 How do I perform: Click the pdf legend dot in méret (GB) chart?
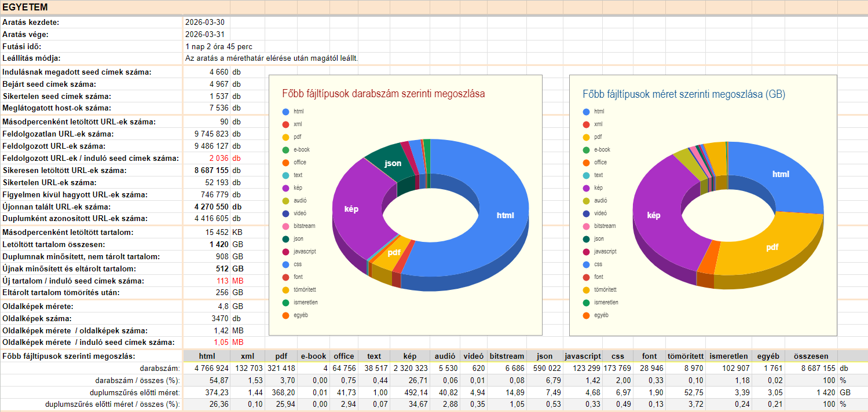[x=586, y=137]
